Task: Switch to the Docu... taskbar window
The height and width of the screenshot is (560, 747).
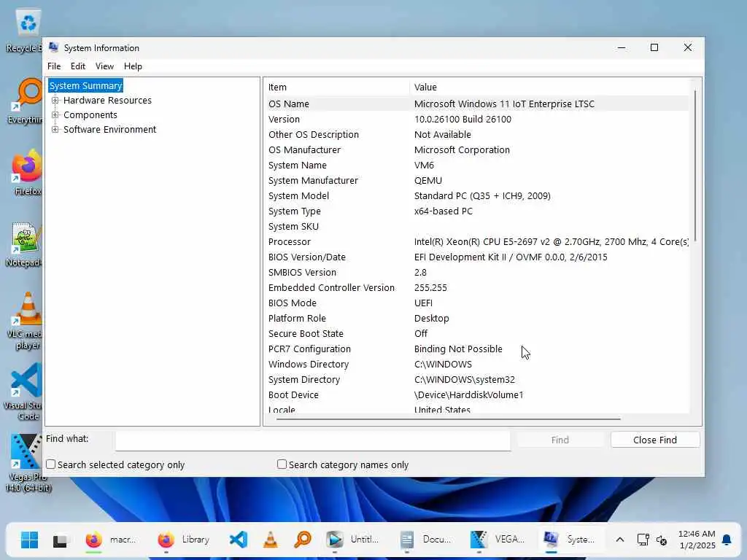Action: [x=426, y=540]
